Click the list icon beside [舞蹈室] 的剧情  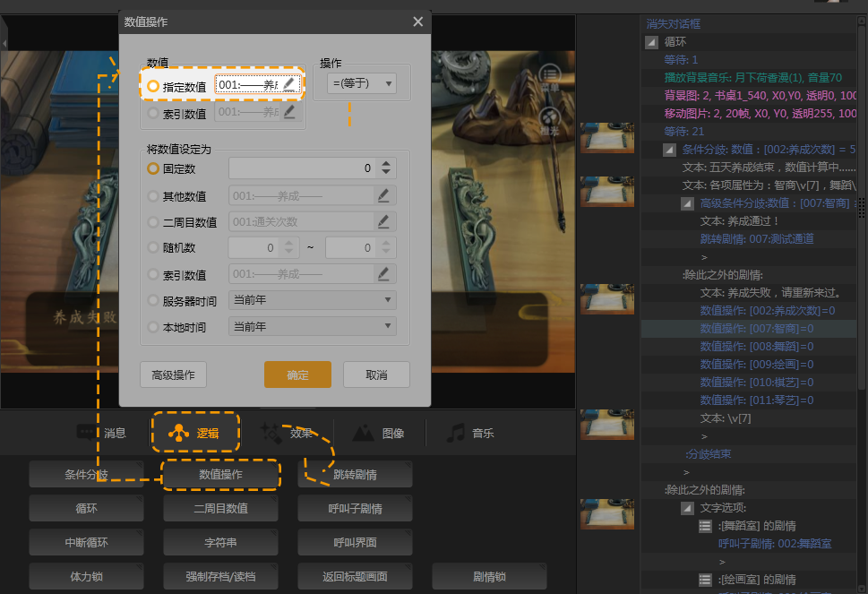point(706,526)
